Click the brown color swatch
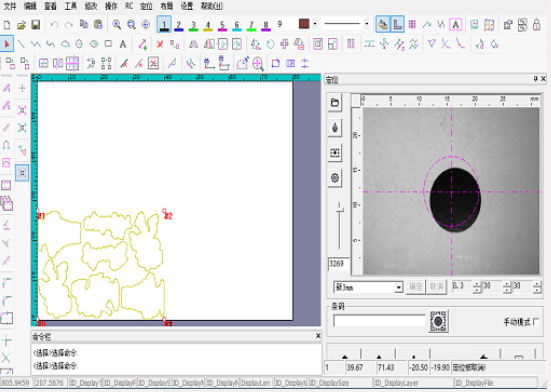This screenshot has height=392, width=551. click(304, 24)
